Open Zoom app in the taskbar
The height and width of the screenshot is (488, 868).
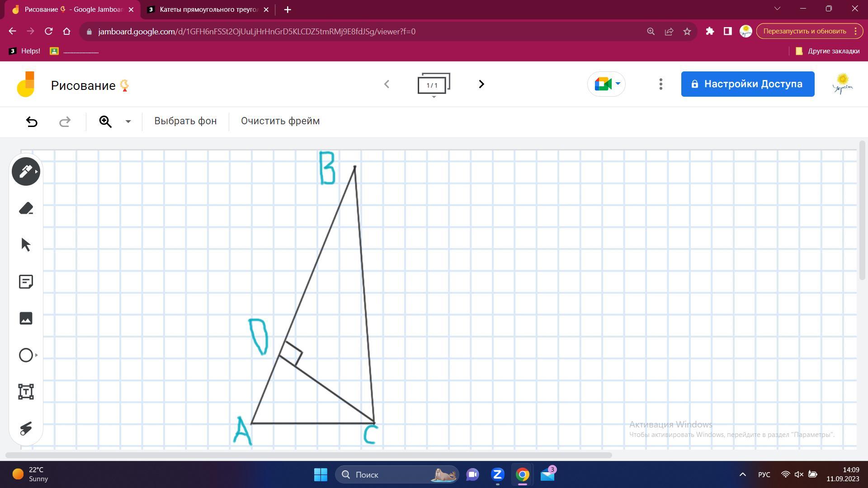497,474
